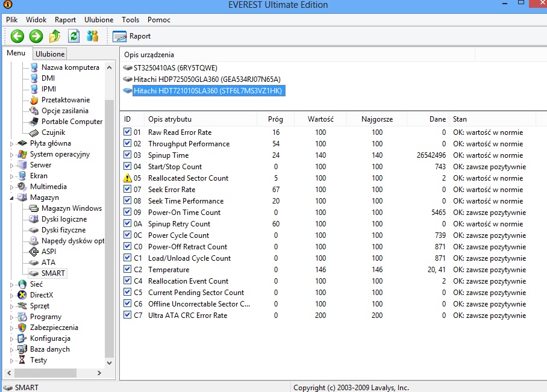547x392 pixels.
Task: Collapse the Magazyn node
Action: pyautogui.click(x=11, y=198)
